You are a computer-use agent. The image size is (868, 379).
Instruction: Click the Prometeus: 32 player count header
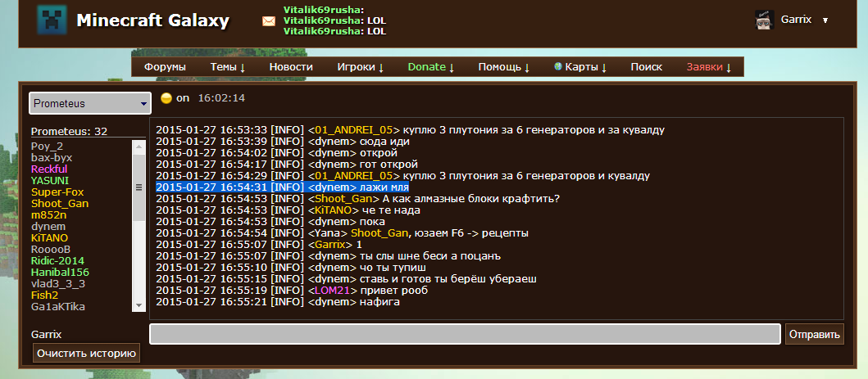coord(69,132)
